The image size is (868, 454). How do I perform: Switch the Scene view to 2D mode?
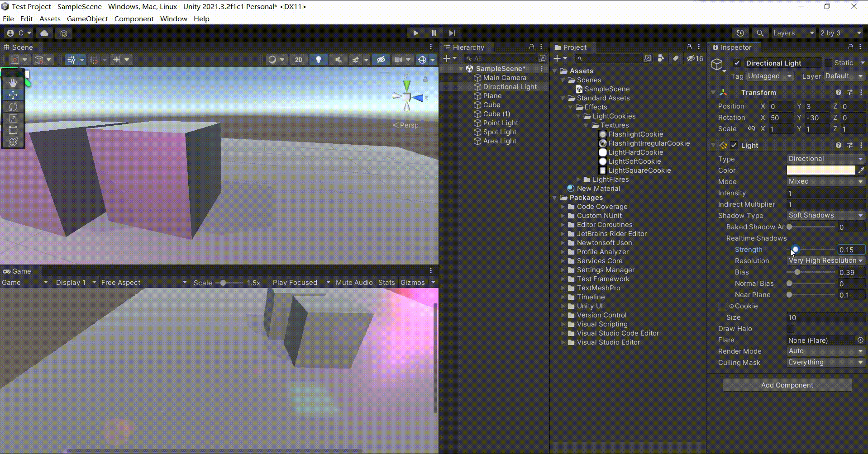[x=298, y=59]
